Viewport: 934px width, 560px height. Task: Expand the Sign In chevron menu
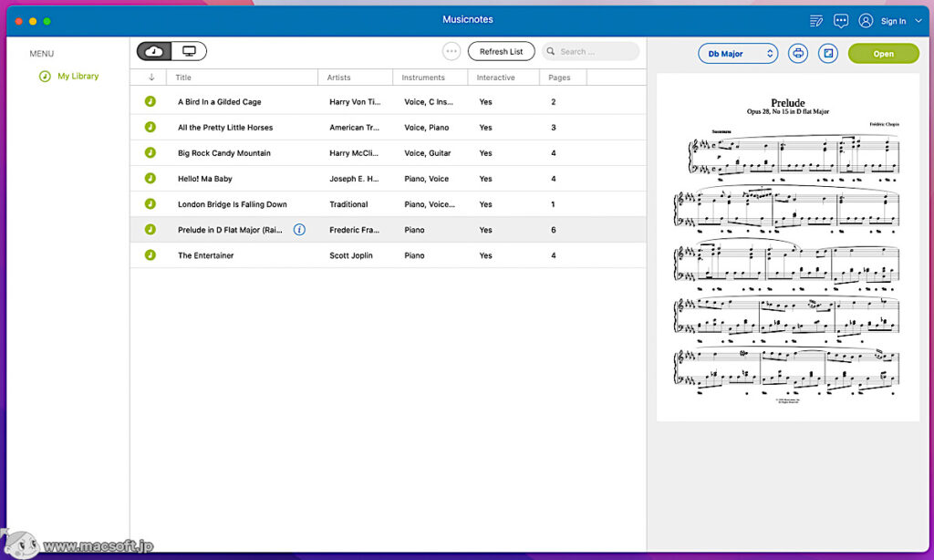coord(918,20)
